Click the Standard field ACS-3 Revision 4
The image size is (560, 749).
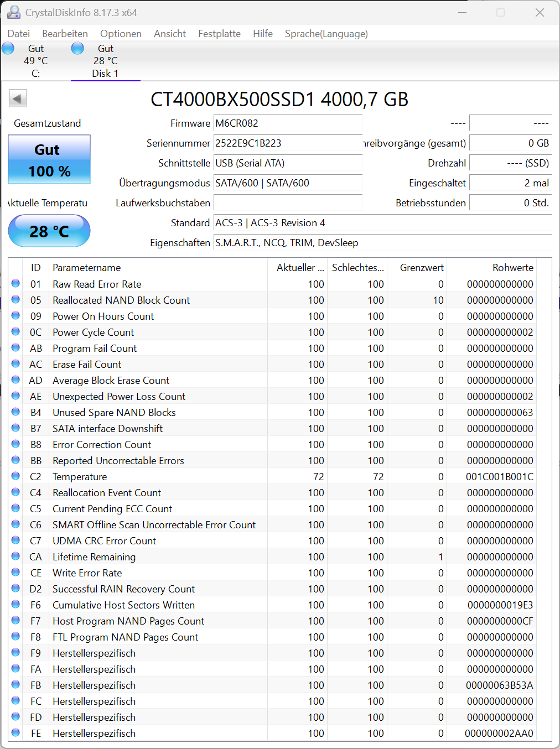382,223
